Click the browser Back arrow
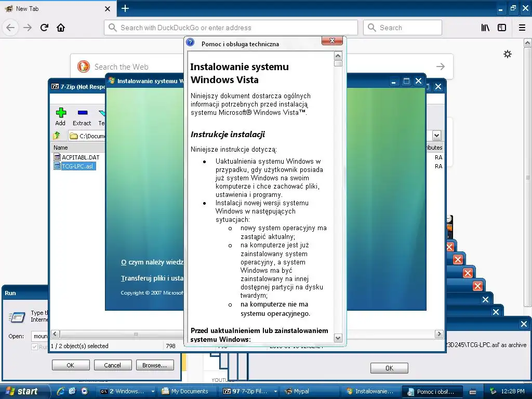Image resolution: width=532 pixels, height=399 pixels. pyautogui.click(x=10, y=28)
